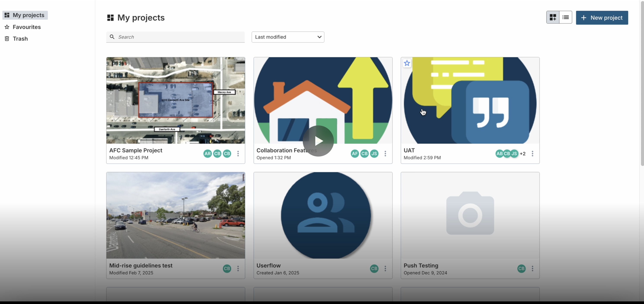Open options menu for Push Testing
Viewport: 644px width, 304px height.
tap(532, 269)
